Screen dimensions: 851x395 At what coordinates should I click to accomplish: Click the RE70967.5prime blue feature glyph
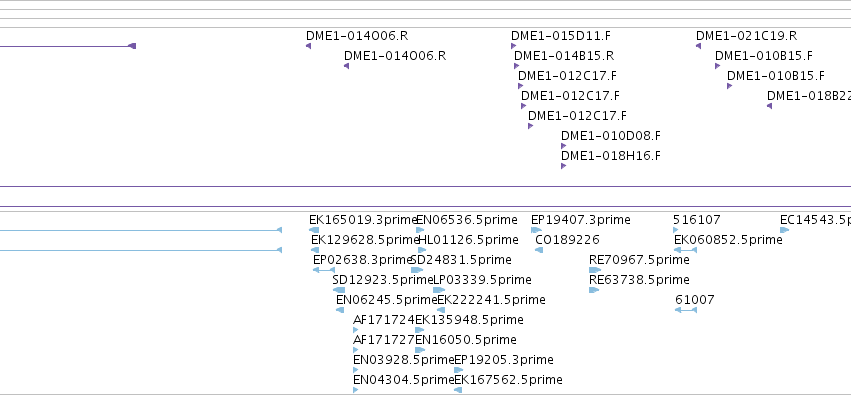(x=595, y=270)
